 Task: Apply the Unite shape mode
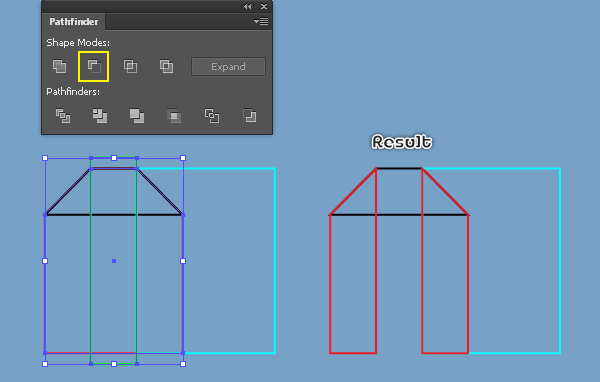click(x=59, y=67)
